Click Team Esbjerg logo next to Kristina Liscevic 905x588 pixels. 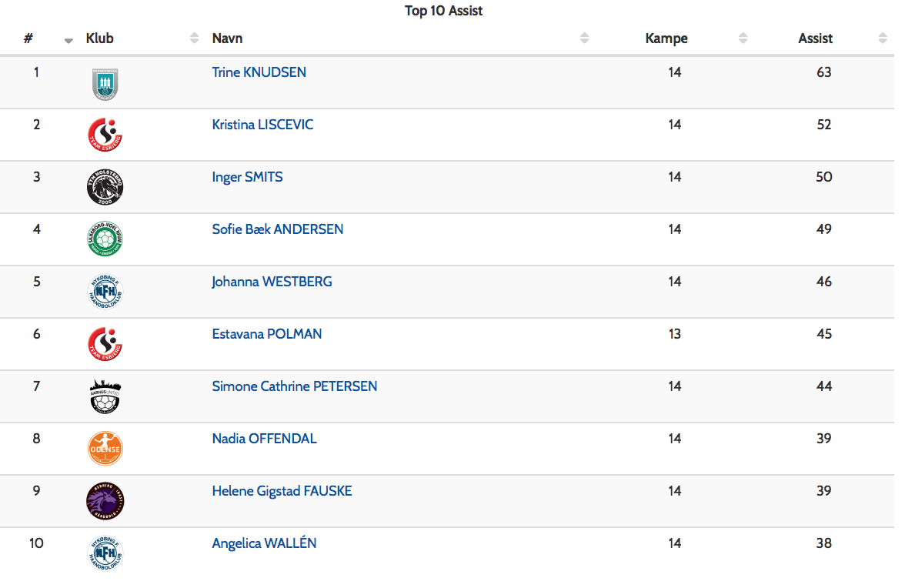pyautogui.click(x=105, y=135)
